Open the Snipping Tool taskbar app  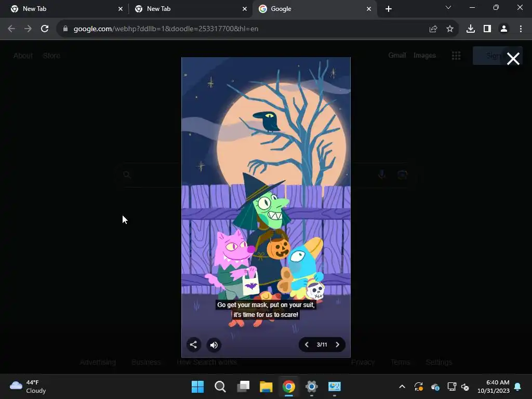click(x=334, y=387)
